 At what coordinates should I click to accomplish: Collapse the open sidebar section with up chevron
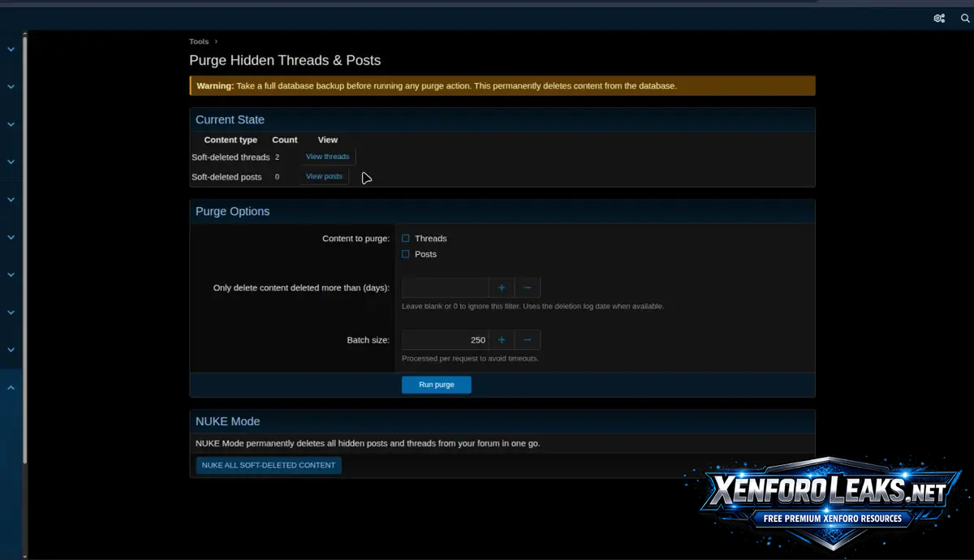[x=11, y=388]
